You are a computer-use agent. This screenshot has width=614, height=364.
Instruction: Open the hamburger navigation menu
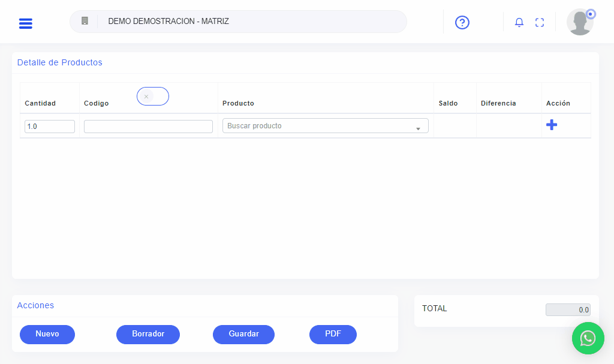26,23
